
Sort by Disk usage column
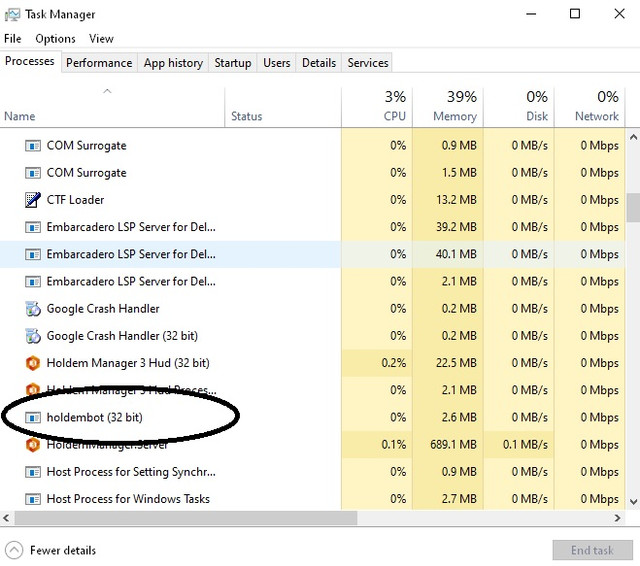(x=518, y=107)
